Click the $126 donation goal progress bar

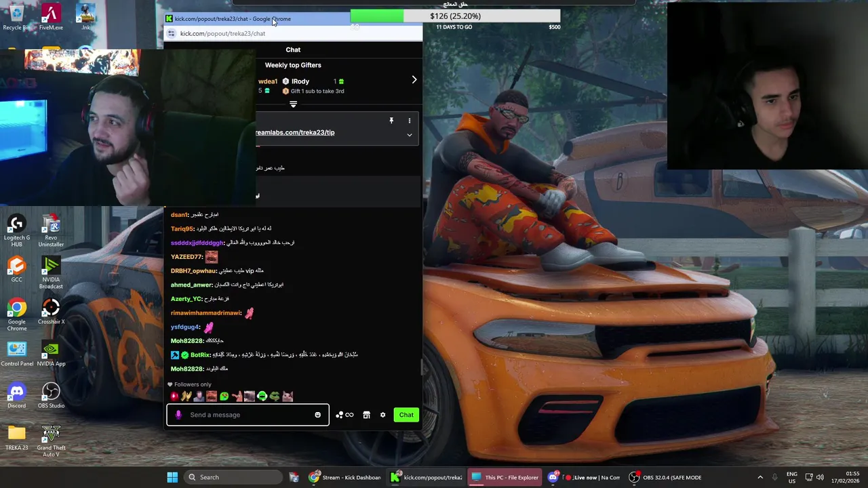pos(455,16)
